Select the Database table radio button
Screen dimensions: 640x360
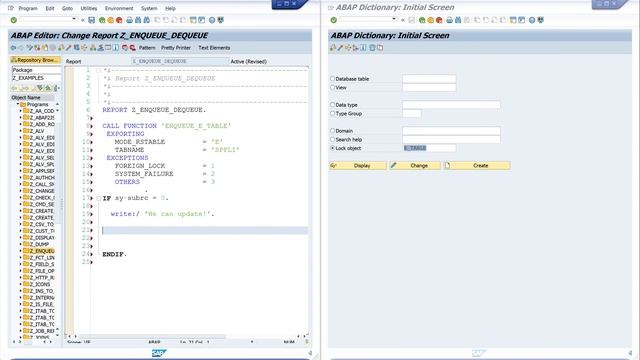coord(332,79)
